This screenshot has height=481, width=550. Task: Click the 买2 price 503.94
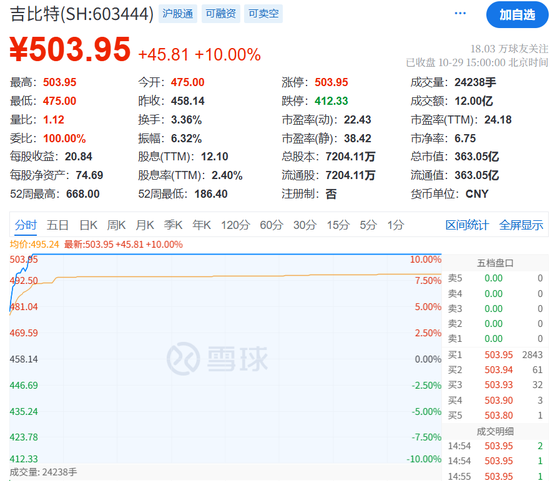[x=498, y=370]
